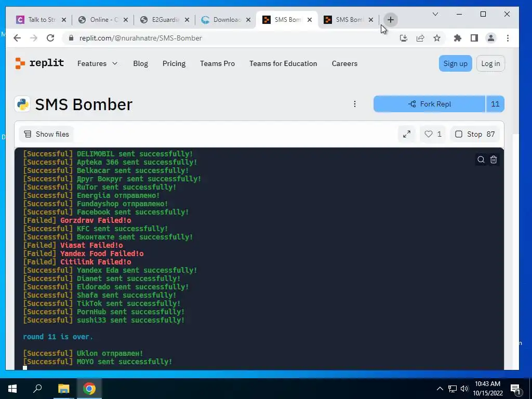532x399 pixels.
Task: Open the three-dot repl options menu
Action: click(354, 104)
